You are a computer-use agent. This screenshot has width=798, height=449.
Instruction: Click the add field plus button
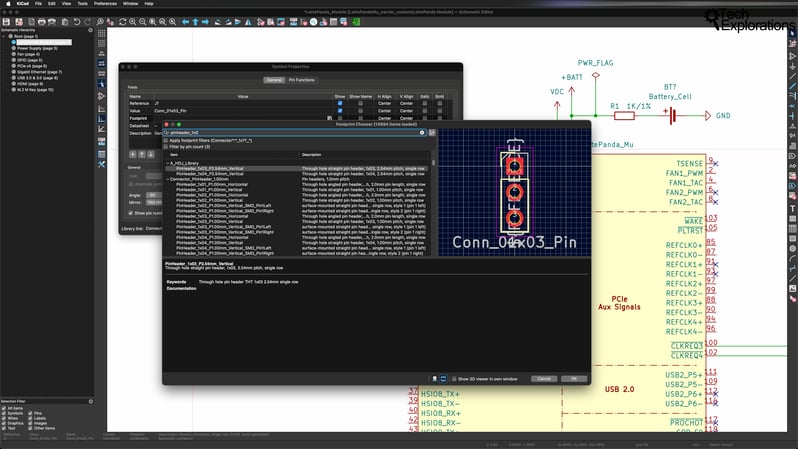[x=132, y=154]
